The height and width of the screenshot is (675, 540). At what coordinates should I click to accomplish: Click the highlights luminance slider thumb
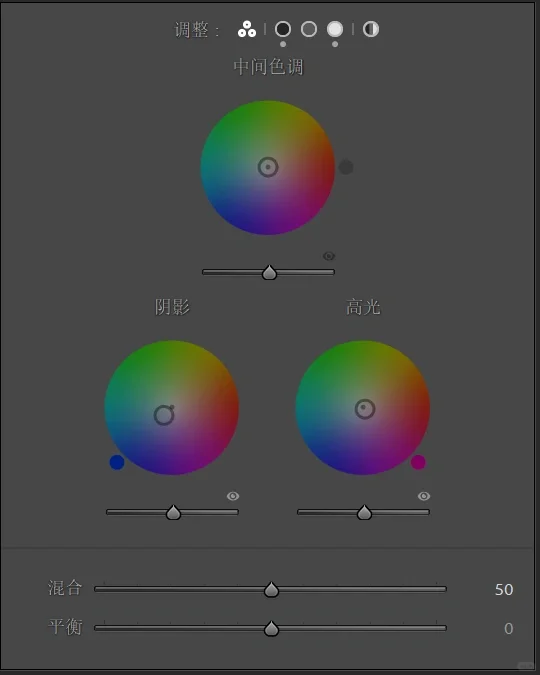[364, 512]
